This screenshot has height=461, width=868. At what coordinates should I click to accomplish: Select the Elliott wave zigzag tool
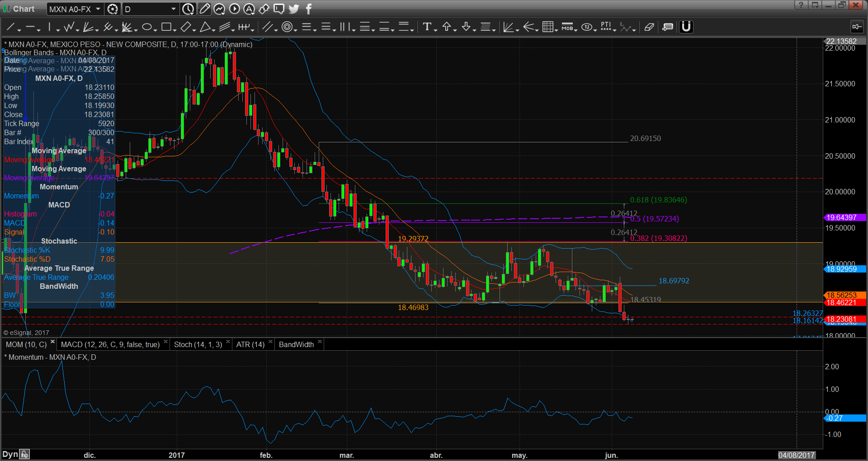tap(69, 27)
